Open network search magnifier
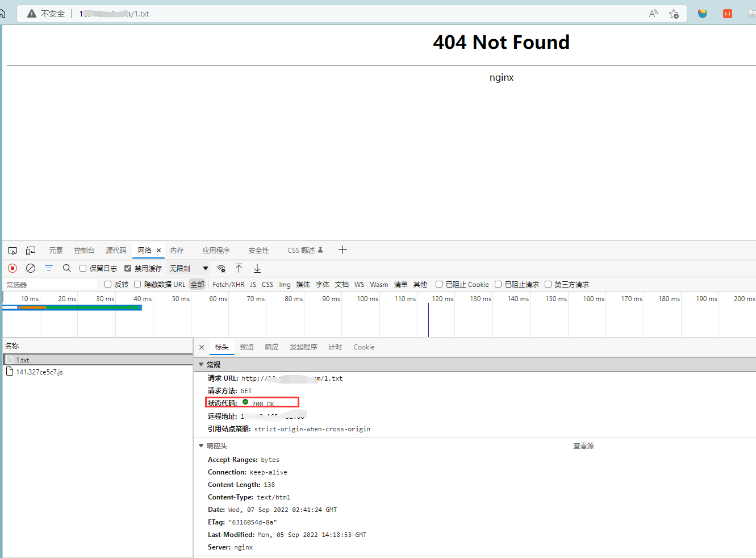Image resolution: width=756 pixels, height=558 pixels. (x=67, y=268)
